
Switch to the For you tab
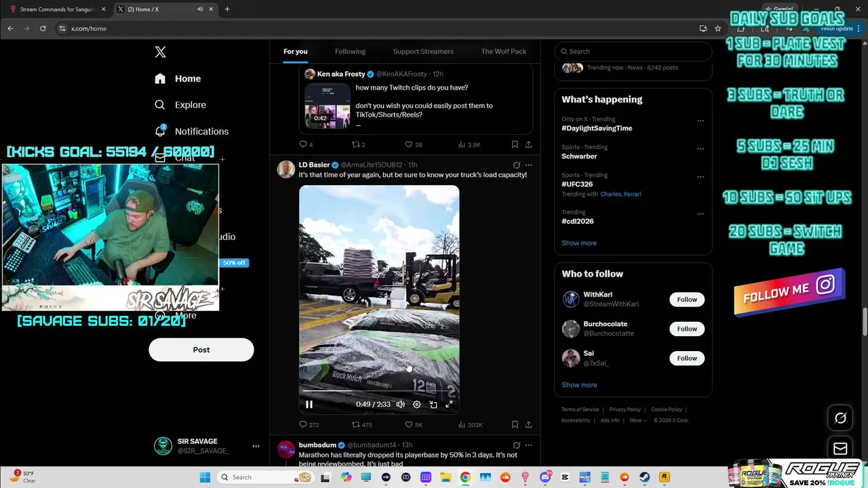point(295,52)
